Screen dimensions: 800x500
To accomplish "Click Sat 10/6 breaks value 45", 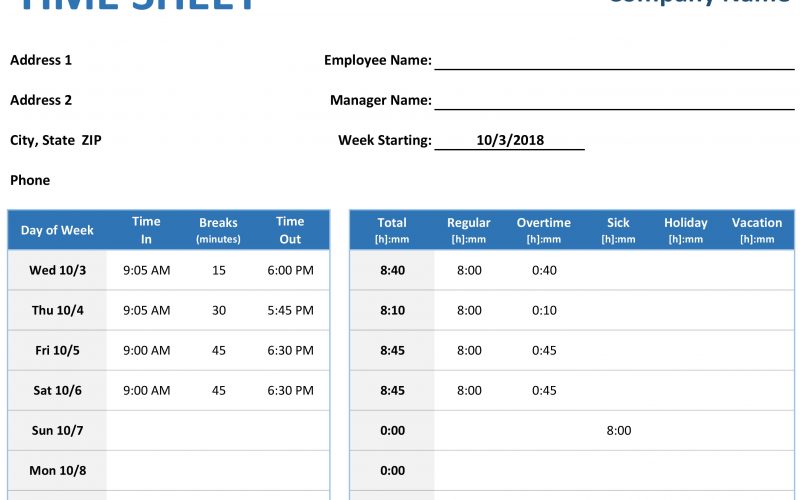I will tap(219, 390).
